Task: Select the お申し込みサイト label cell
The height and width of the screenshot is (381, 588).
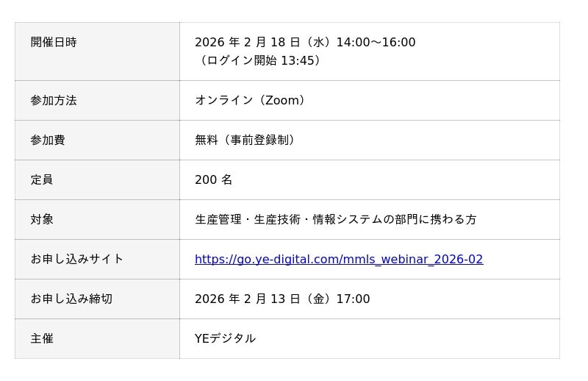Action: (77, 260)
